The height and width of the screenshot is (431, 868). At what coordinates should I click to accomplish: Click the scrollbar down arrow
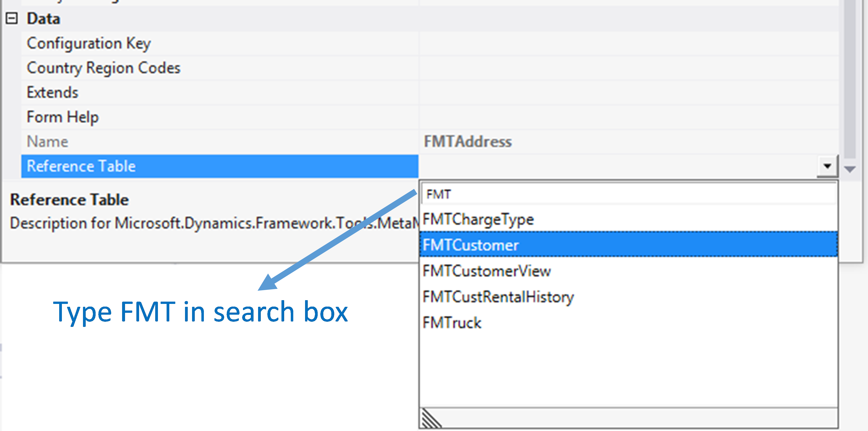pos(850,169)
